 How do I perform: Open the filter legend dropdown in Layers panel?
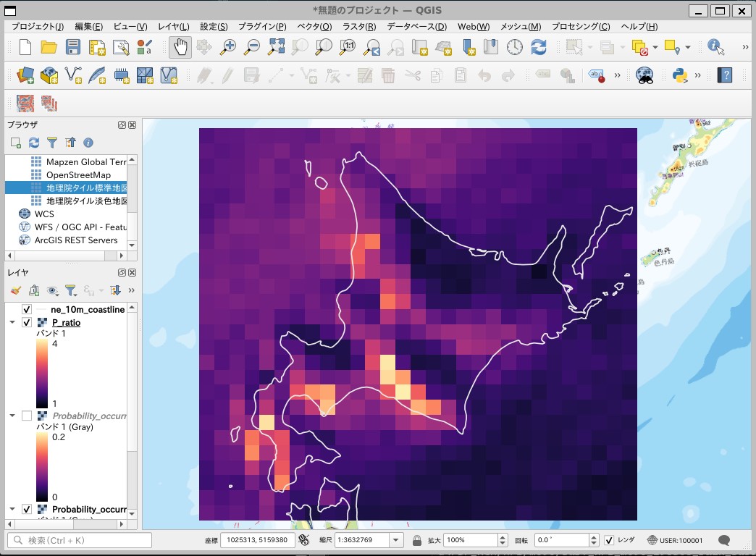coord(71,290)
